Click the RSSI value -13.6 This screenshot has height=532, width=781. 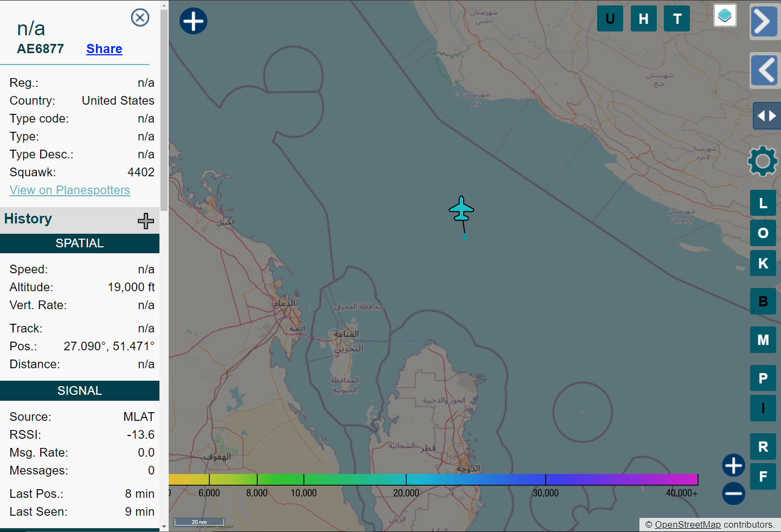(x=141, y=435)
